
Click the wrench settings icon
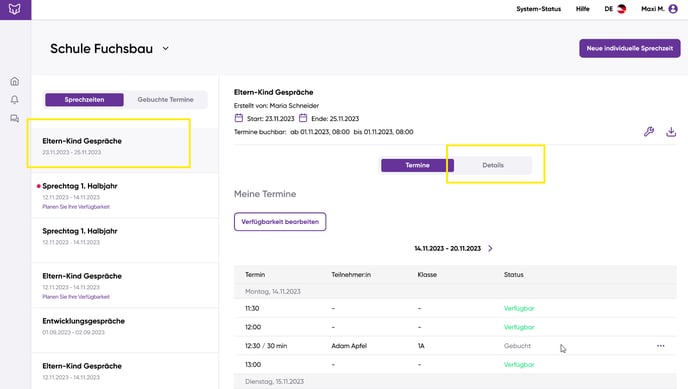(x=649, y=132)
